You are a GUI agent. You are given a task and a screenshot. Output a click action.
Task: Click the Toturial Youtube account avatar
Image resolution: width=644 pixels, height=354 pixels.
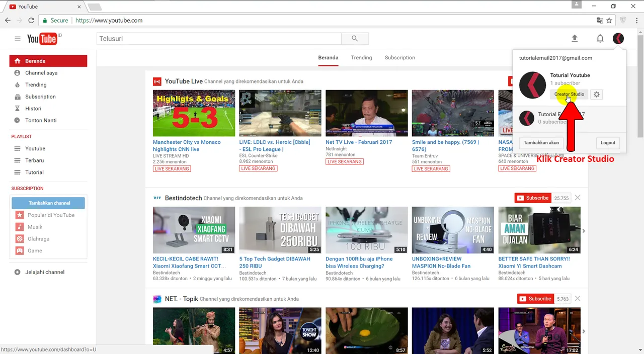[532, 85]
